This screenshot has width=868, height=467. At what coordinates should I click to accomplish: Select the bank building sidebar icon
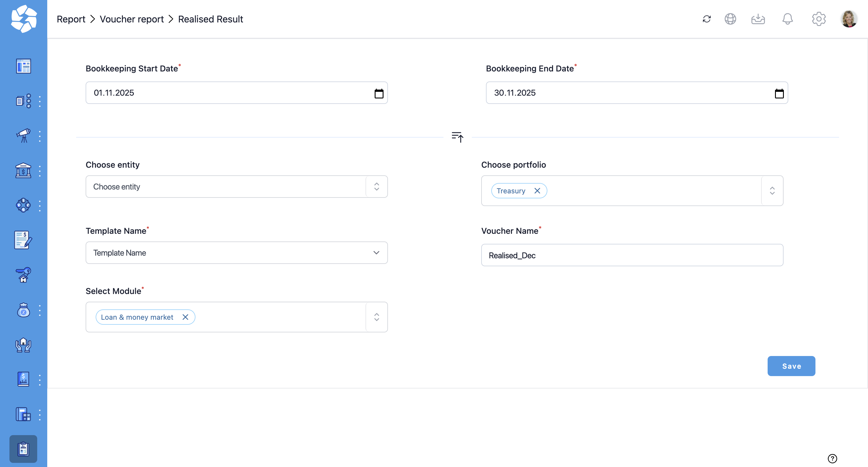(x=23, y=171)
